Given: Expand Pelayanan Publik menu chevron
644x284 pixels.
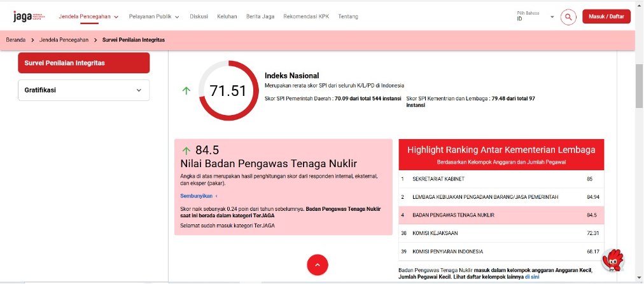Looking at the screenshot, I should point(177,17).
